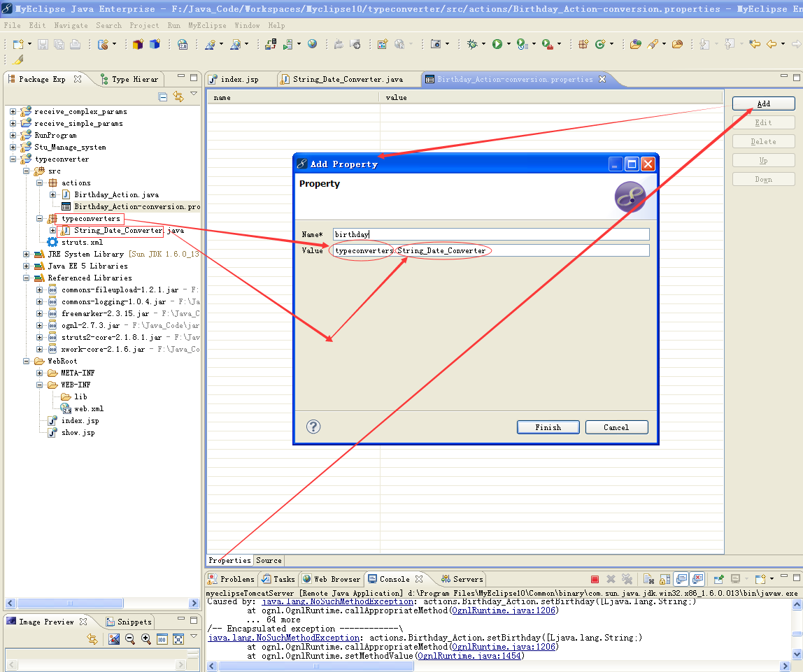The width and height of the screenshot is (803, 672).
Task: Open Package Explorer view menu triangle
Action: pos(194,94)
